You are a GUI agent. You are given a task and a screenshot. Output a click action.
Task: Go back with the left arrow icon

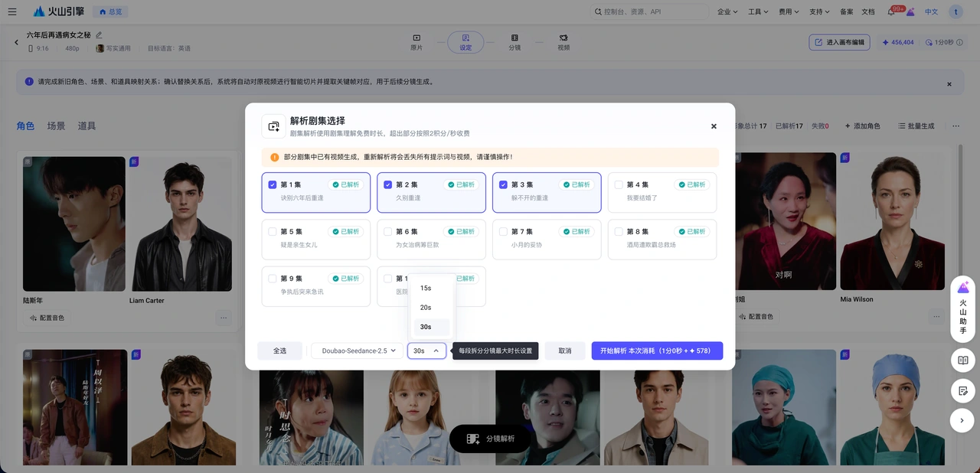point(16,42)
